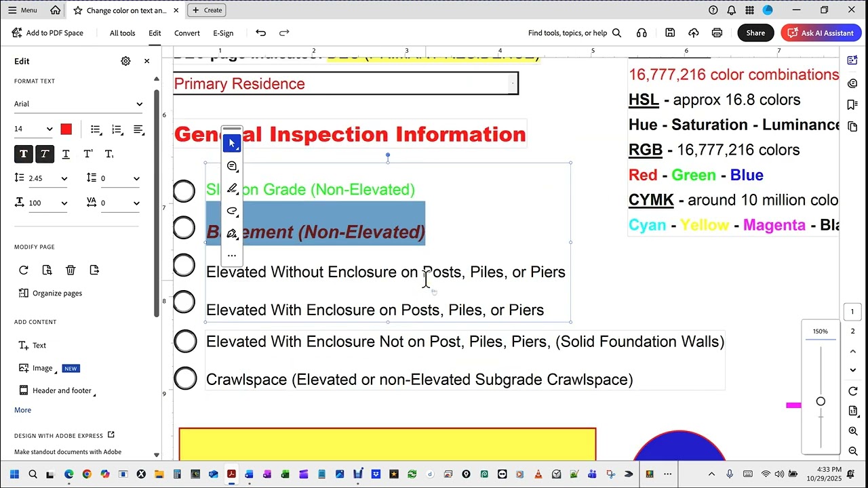This screenshot has width=868, height=488.
Task: Toggle underline text formatting
Action: pos(66,154)
